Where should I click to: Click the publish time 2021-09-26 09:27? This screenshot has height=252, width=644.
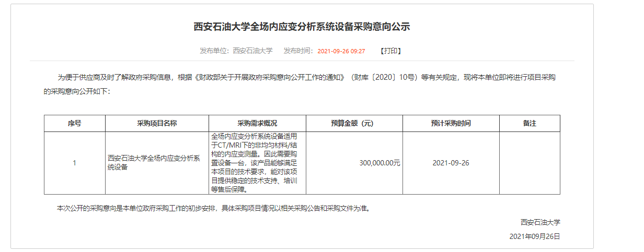tap(341, 51)
